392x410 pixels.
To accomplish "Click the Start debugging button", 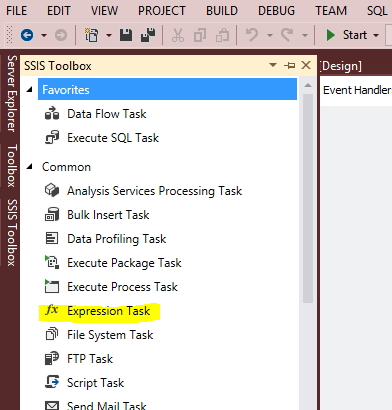I will click(347, 35).
